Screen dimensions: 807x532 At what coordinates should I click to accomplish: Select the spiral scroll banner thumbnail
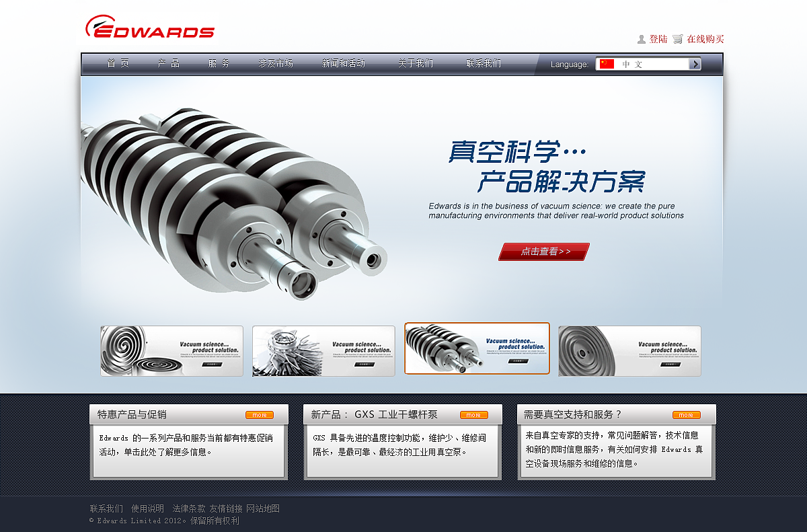point(172,351)
